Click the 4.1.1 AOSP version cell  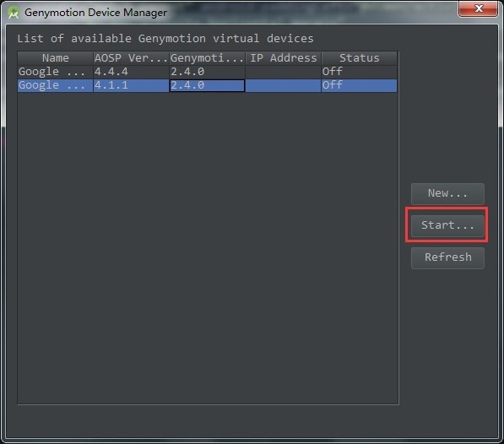click(x=131, y=85)
